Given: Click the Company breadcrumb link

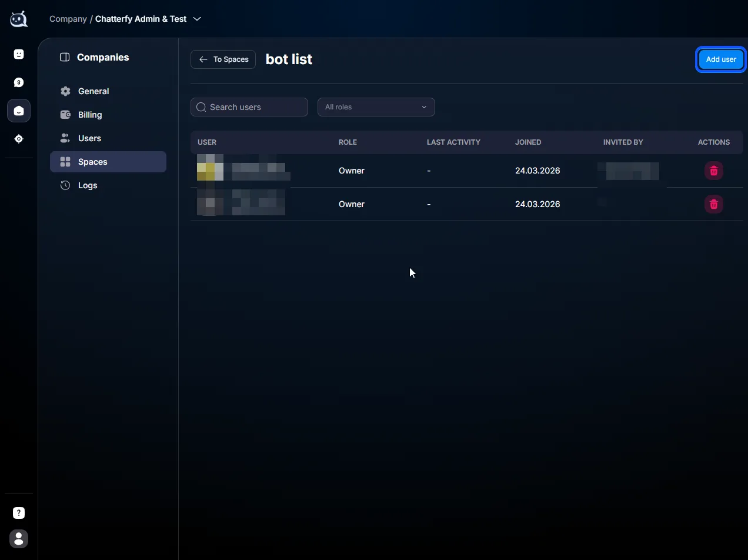Looking at the screenshot, I should (x=68, y=19).
